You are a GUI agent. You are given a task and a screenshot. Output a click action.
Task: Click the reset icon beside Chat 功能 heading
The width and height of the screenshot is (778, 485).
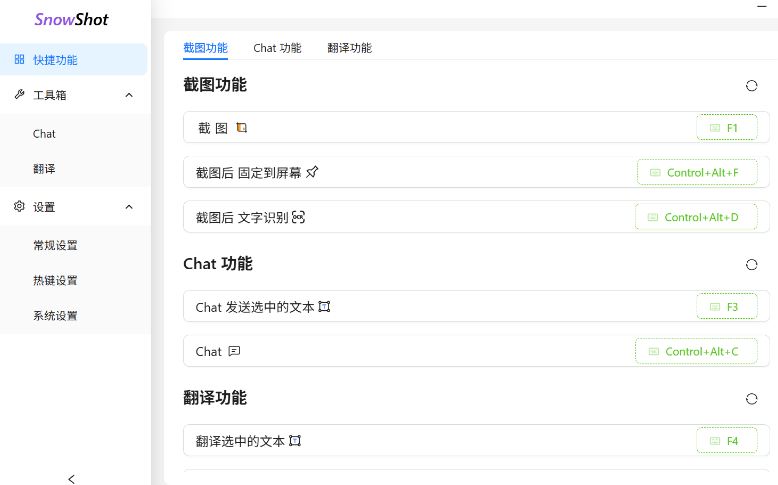[x=751, y=265]
